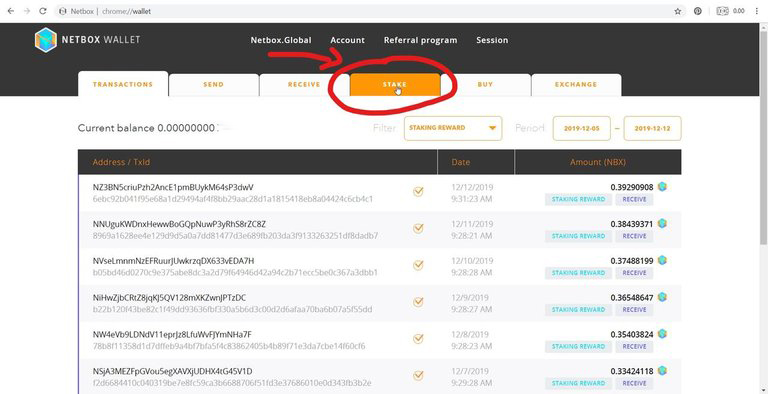Go back with the browser back arrow
768x394 pixels.
[x=11, y=11]
